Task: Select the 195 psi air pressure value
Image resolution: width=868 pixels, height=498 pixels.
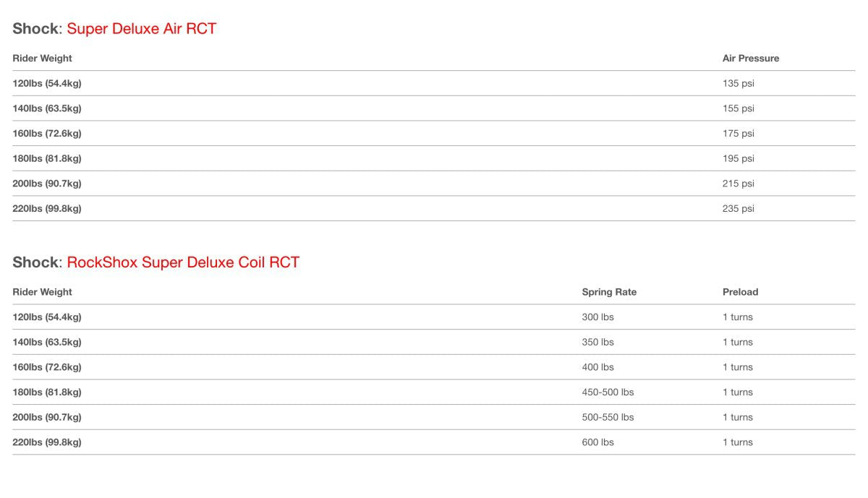Action: point(738,158)
